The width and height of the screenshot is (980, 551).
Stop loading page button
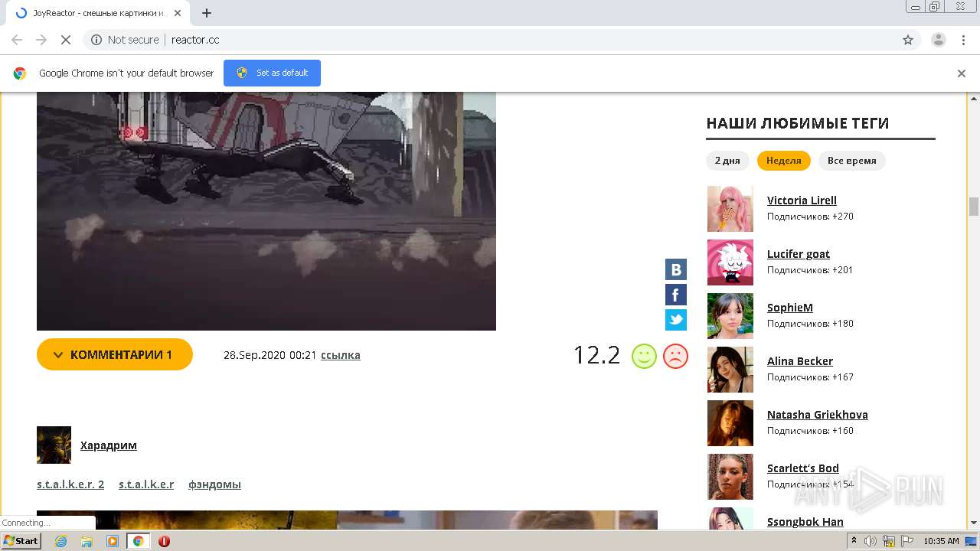point(66,40)
